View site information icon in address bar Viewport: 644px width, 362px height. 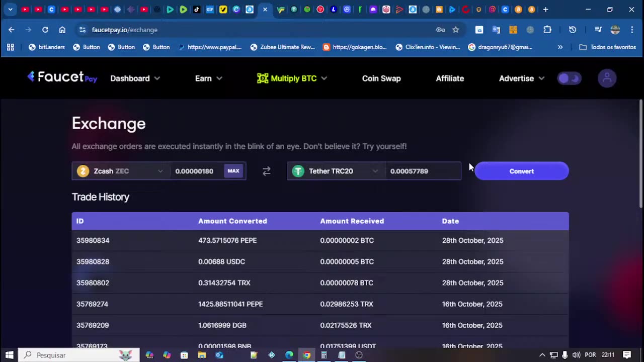(83, 30)
